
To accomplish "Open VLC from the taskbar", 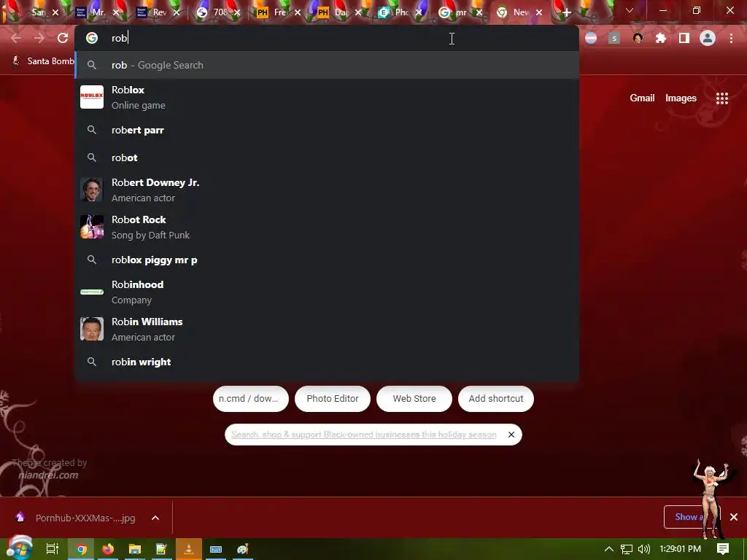I will 189,549.
